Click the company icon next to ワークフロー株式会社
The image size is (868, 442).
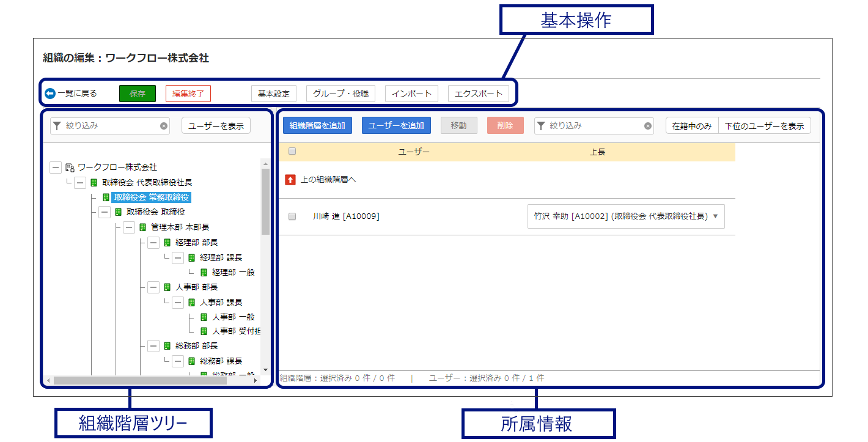(70, 167)
